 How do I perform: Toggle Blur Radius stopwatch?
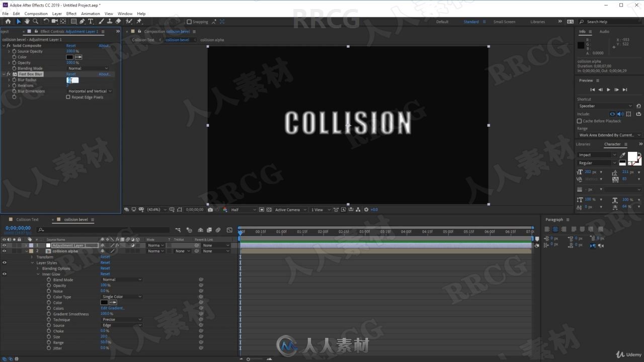coord(14,80)
